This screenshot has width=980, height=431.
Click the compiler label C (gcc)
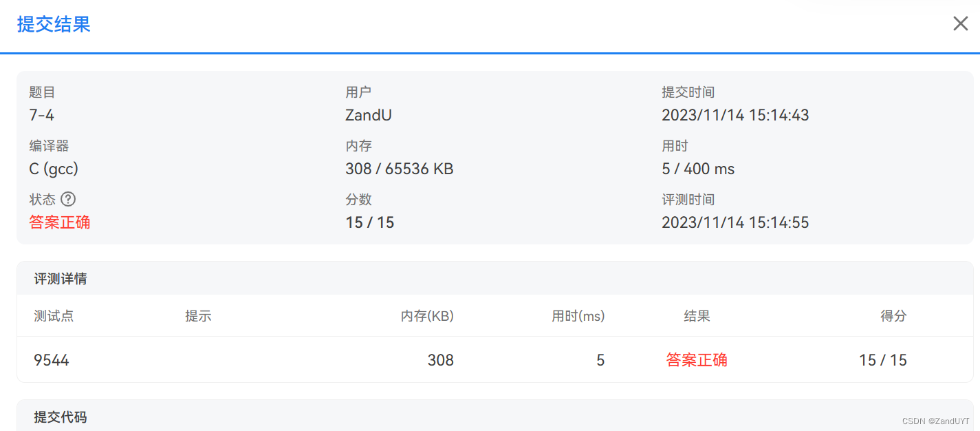click(x=54, y=169)
